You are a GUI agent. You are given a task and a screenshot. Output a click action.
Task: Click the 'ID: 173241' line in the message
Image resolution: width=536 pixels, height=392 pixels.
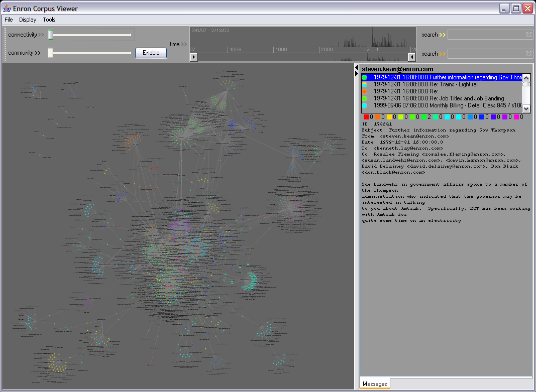coord(377,124)
